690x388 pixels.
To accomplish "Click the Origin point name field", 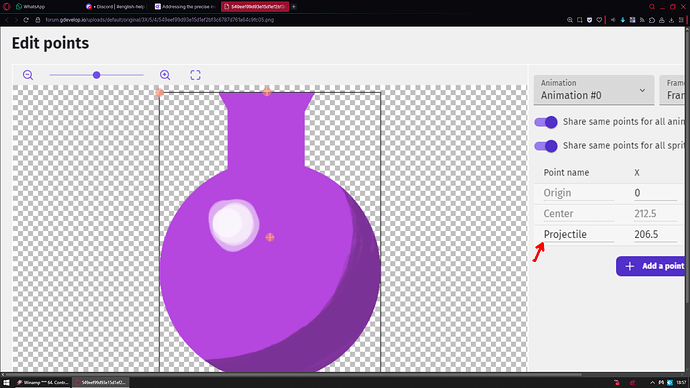I will 578,193.
